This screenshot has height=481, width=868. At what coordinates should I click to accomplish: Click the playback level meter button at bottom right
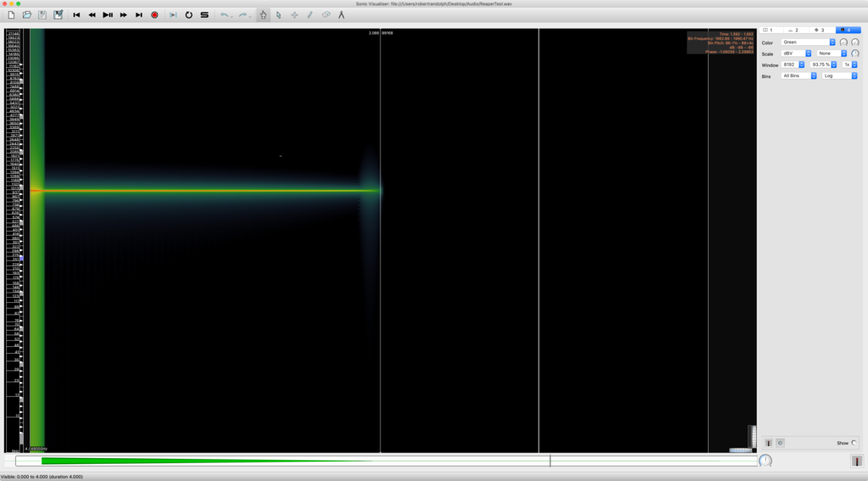point(856,461)
